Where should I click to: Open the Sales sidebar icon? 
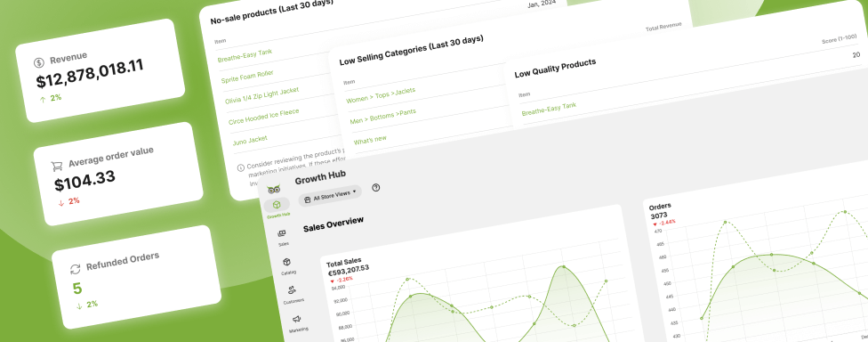point(282,236)
